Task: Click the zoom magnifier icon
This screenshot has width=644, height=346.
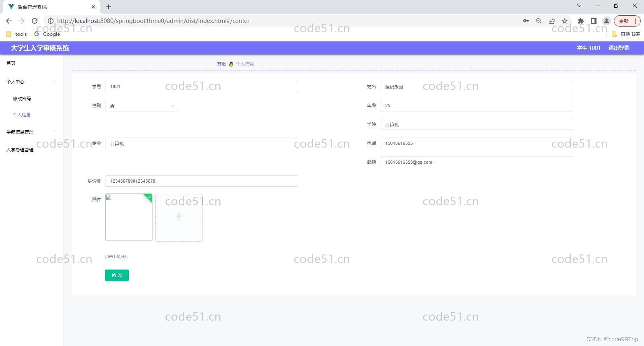Action: pos(539,21)
